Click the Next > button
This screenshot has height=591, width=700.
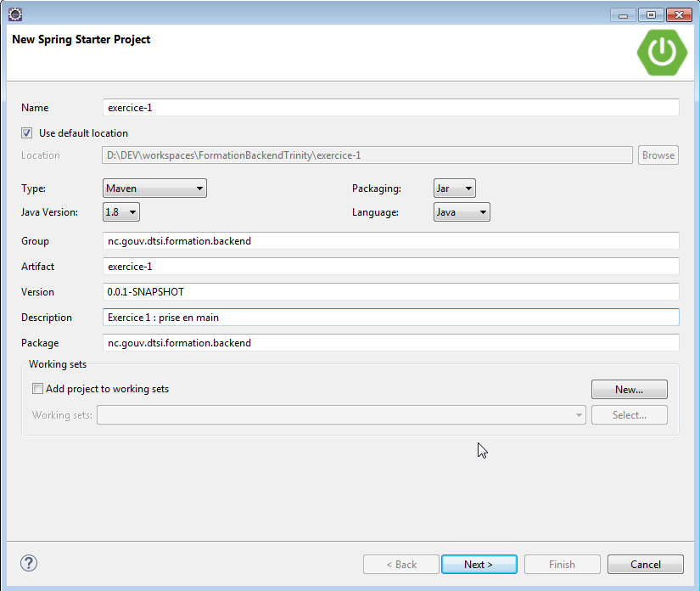pyautogui.click(x=479, y=564)
